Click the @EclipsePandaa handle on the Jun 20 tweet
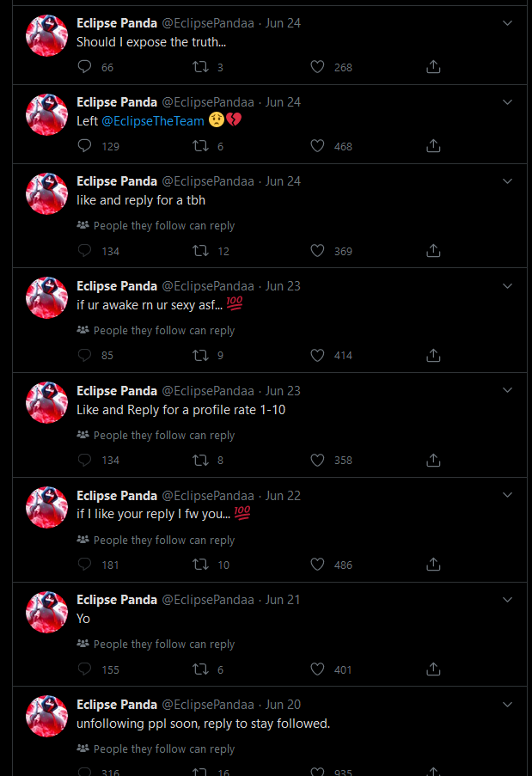 (208, 705)
